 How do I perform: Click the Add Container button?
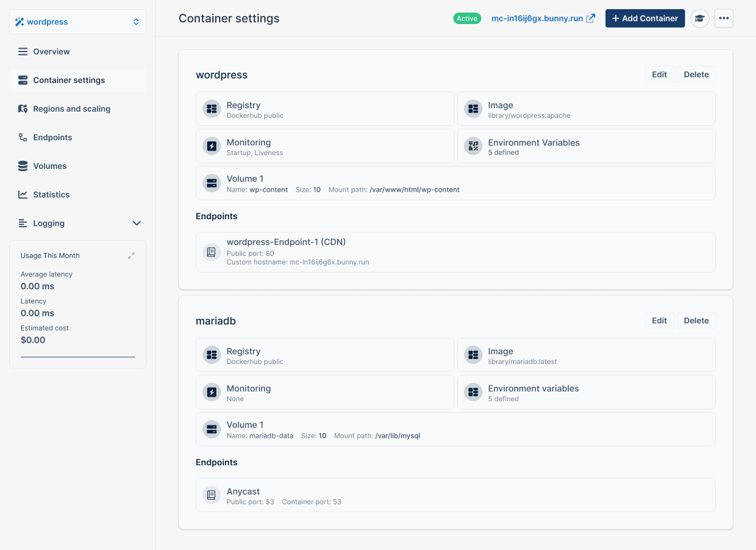pyautogui.click(x=645, y=18)
